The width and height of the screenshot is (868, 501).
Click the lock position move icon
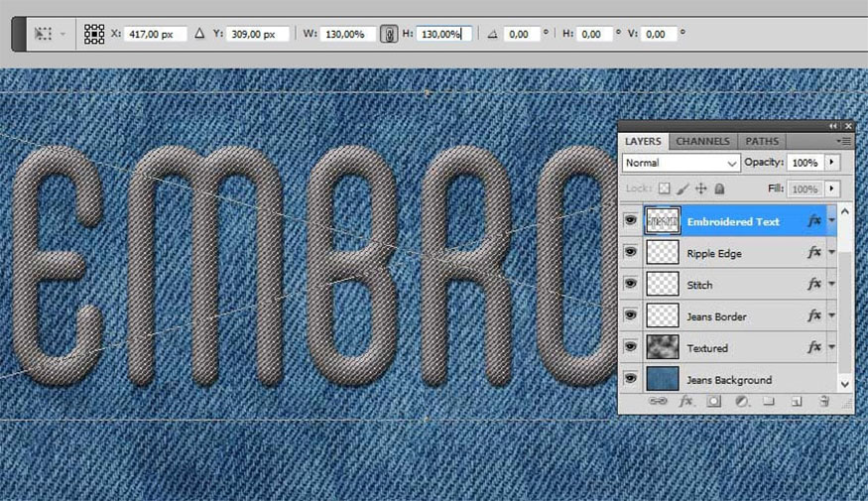pyautogui.click(x=701, y=188)
